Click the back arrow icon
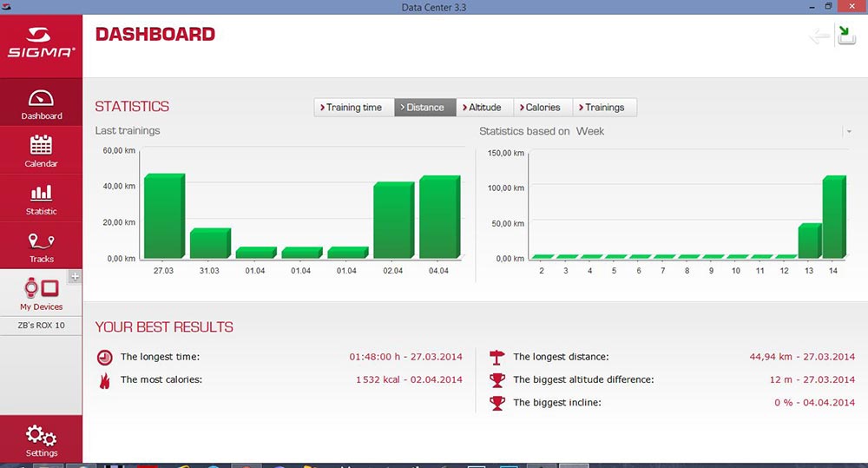Viewport: 868px width, 468px height. (819, 36)
